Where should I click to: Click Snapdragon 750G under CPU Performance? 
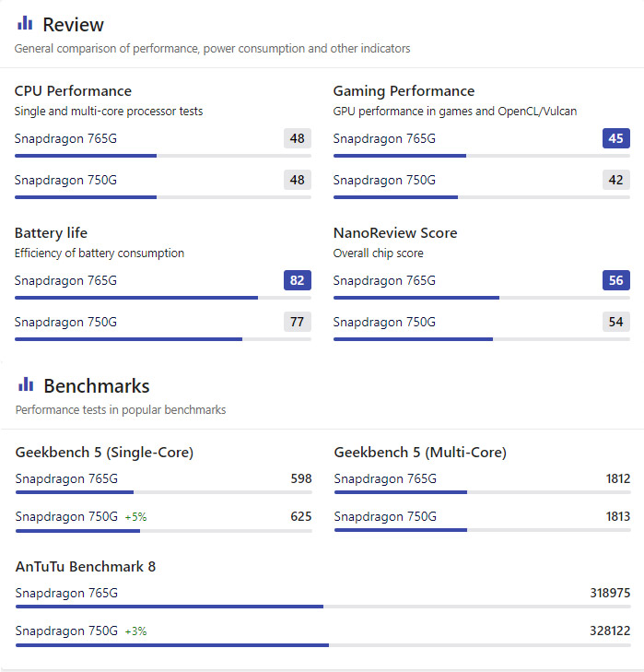[x=65, y=180]
